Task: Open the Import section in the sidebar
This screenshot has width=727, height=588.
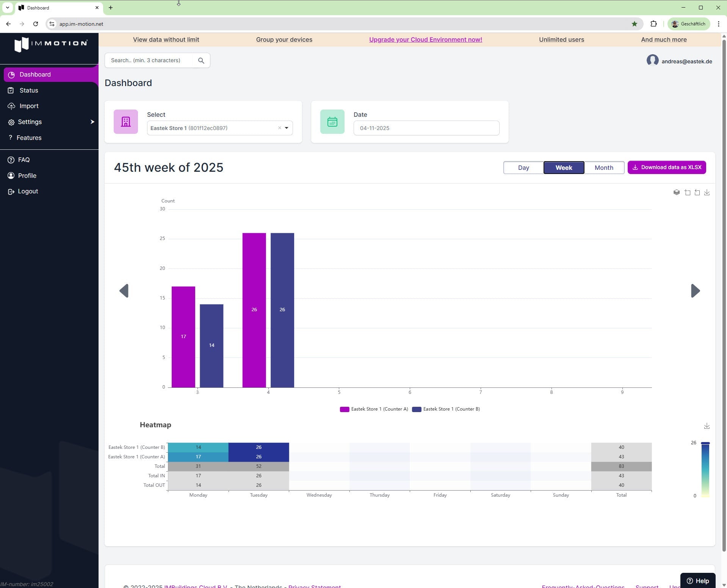Action: pos(29,106)
